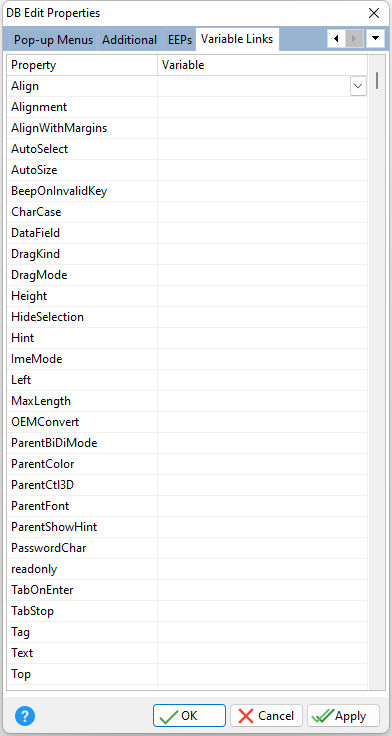Click the blue help question mark icon
Screen dimensions: 392x736
[x=25, y=716]
